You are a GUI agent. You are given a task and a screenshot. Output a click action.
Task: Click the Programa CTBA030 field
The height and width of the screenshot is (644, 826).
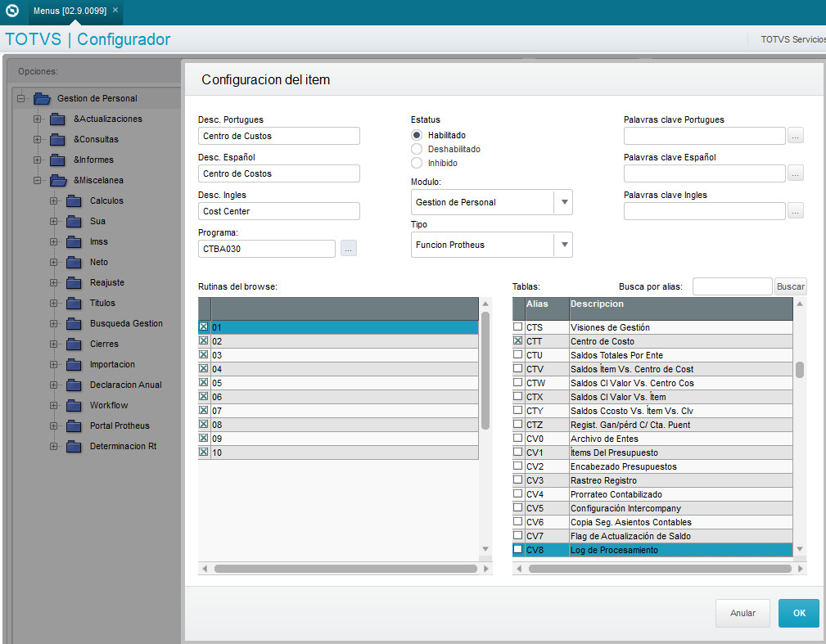(x=267, y=249)
